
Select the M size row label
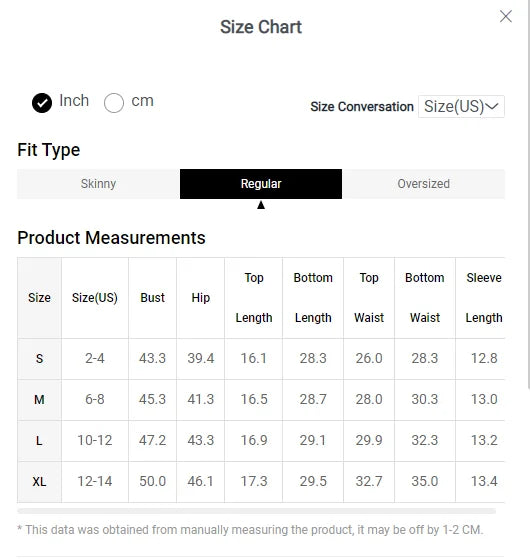pos(39,400)
